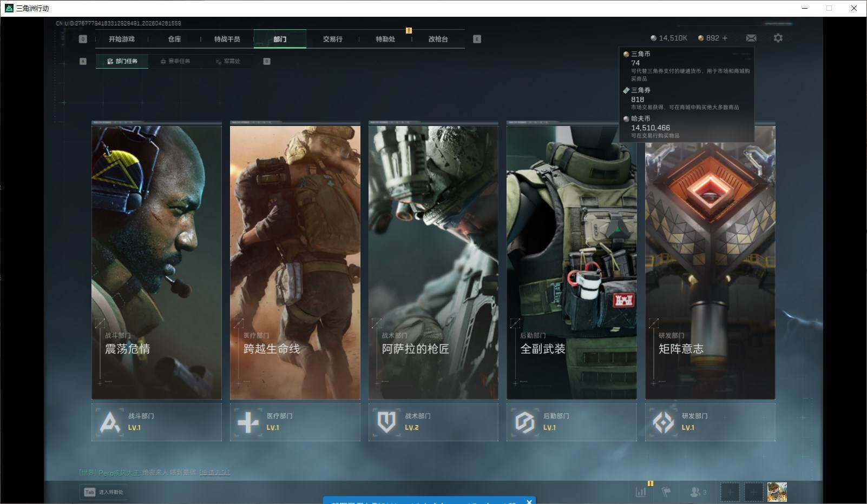Click the first empty squad slot plus

click(x=730, y=492)
